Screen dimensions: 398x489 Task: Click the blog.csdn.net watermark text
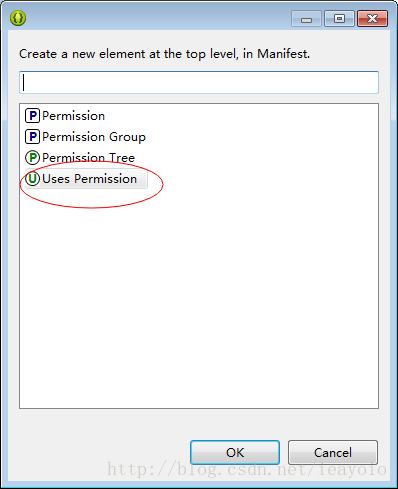pyautogui.click(x=247, y=469)
